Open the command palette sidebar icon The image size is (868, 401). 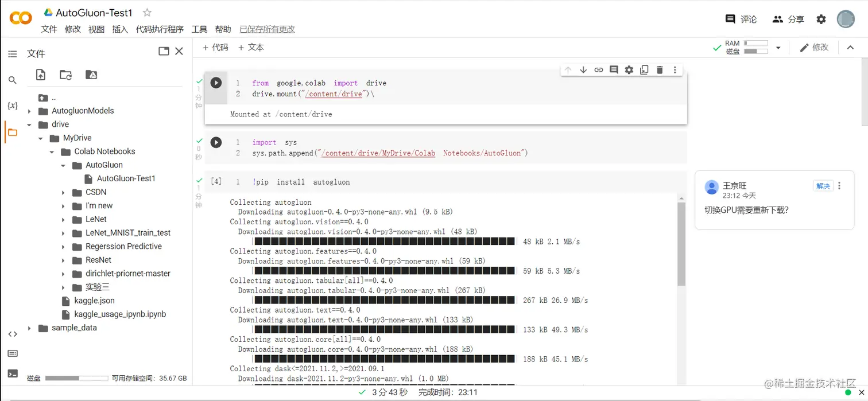tap(13, 353)
